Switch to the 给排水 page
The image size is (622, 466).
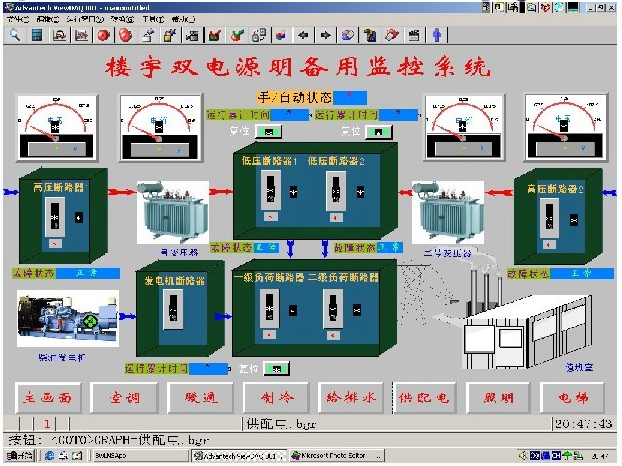point(349,397)
